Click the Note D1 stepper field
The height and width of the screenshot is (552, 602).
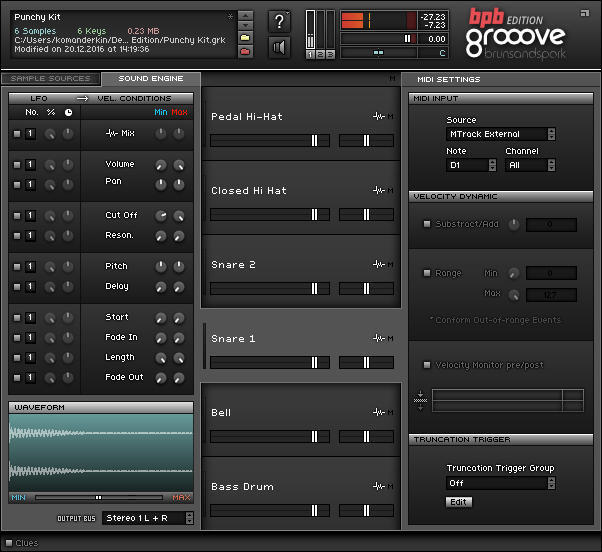click(x=471, y=165)
